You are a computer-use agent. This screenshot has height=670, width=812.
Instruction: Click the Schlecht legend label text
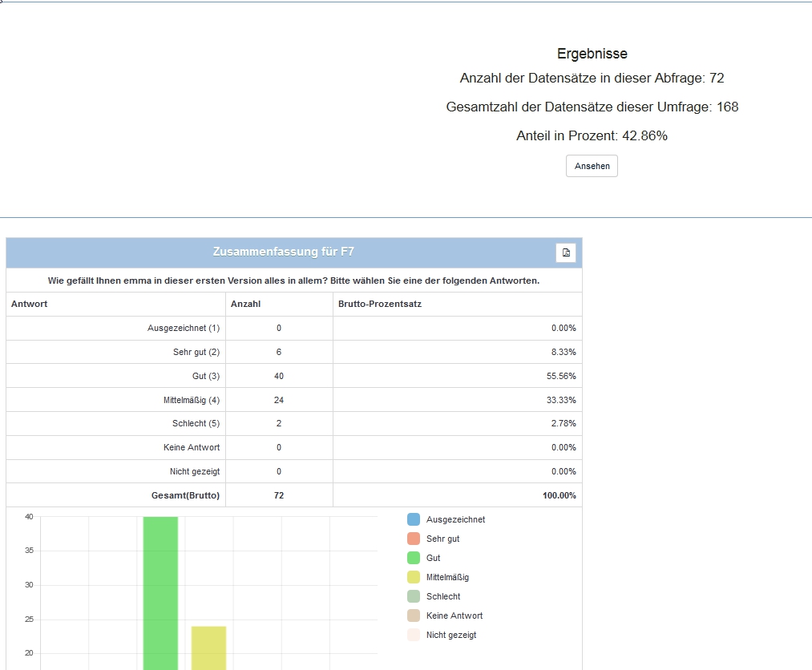click(443, 596)
